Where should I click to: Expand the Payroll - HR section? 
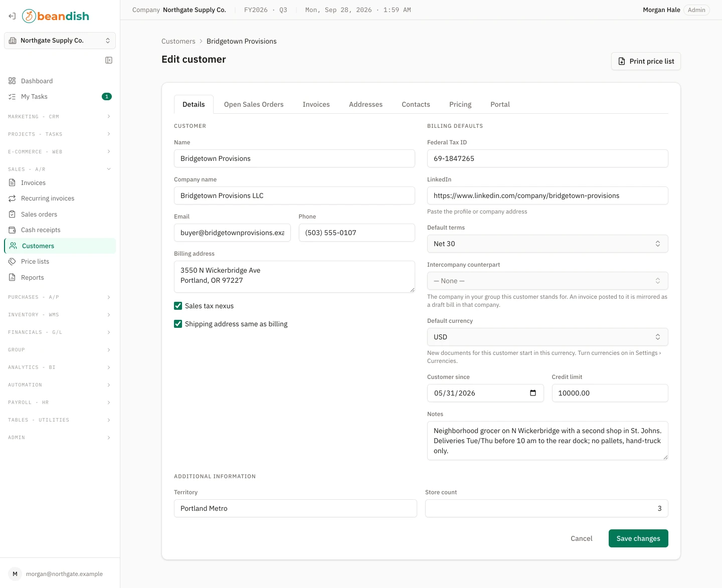point(60,403)
